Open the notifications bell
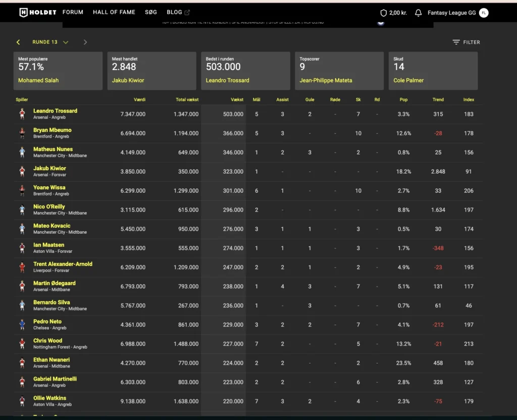The image size is (517, 420). click(418, 13)
